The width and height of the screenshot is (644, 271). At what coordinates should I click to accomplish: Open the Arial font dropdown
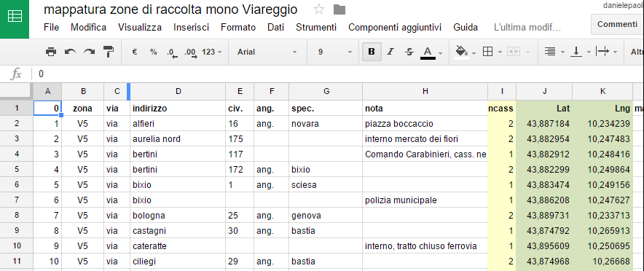point(267,52)
